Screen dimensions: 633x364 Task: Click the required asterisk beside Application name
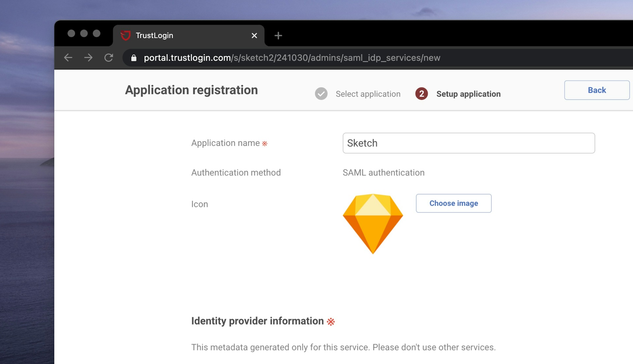264,143
